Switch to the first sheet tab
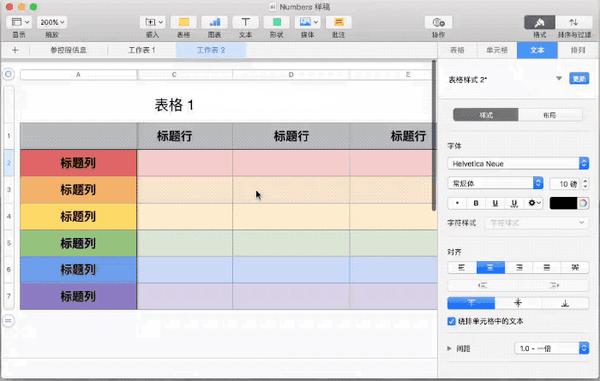Image resolution: width=600 pixels, height=381 pixels. pyautogui.click(x=68, y=50)
